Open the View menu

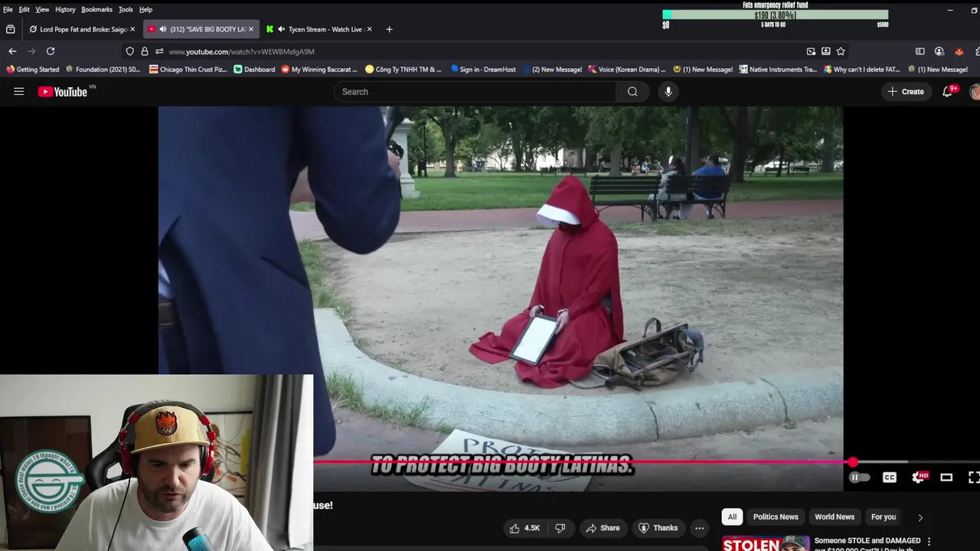(42, 9)
